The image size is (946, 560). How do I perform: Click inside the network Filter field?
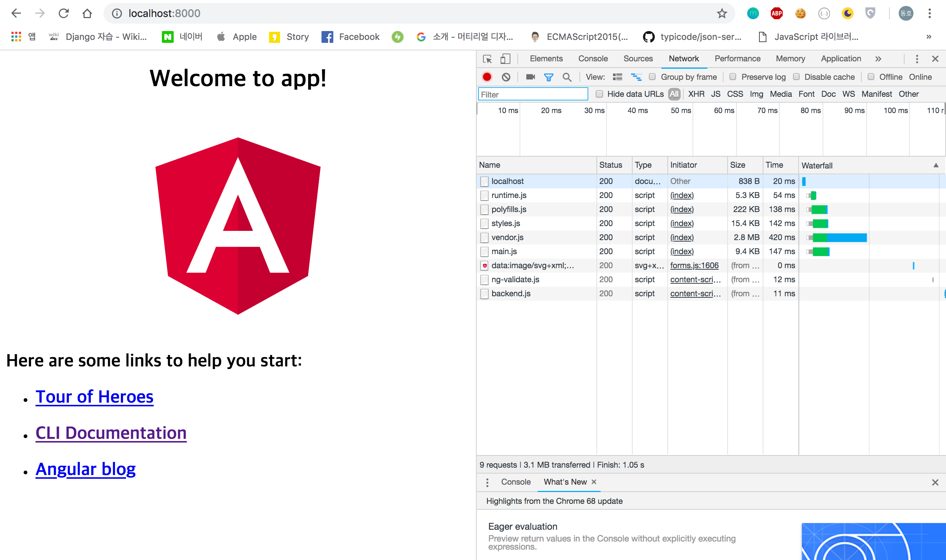pos(533,94)
